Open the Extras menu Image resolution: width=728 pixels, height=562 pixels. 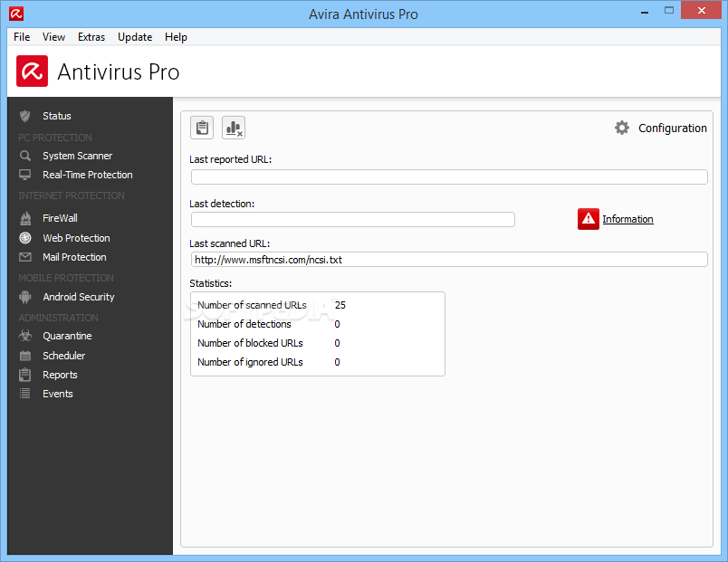click(91, 37)
